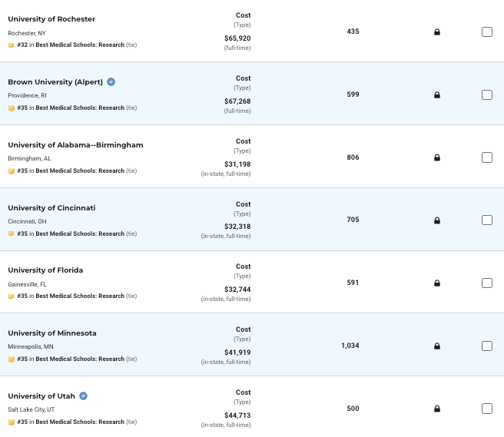The width and height of the screenshot is (504, 437).
Task: Click the lock icon in University of Cincinnati row
Action: pos(437,220)
